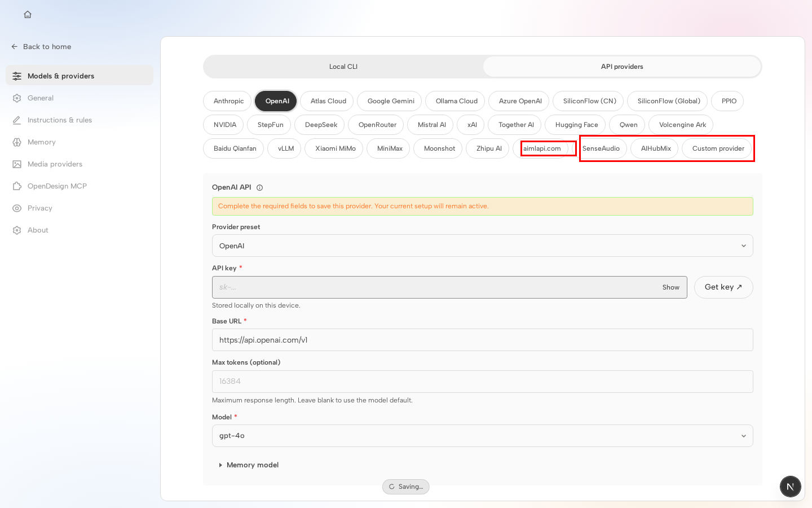Click the round N badge icon

[791, 487]
